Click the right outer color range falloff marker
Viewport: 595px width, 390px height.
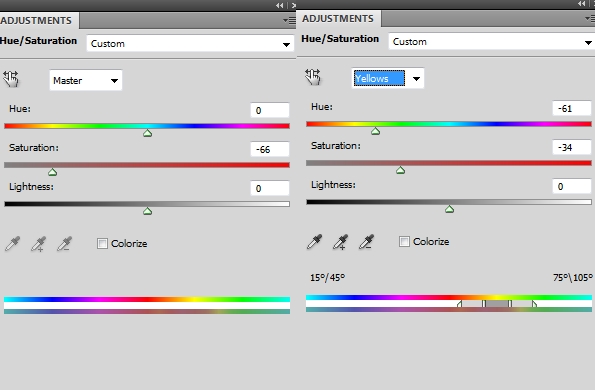pos(534,304)
